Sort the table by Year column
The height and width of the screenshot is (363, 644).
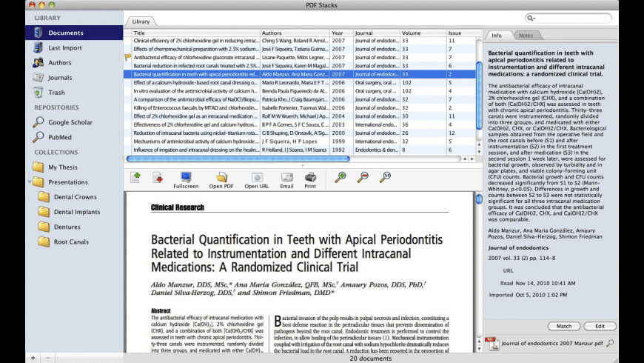point(342,33)
